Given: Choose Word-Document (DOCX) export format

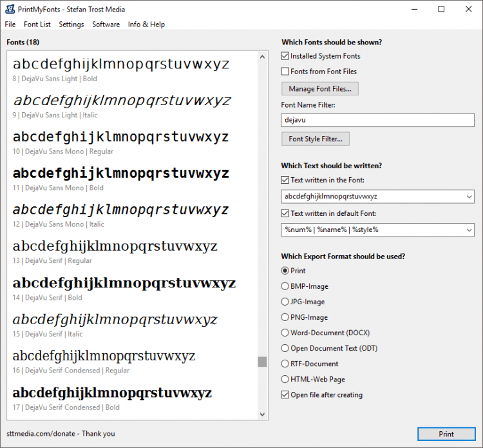Looking at the screenshot, I should tap(286, 333).
